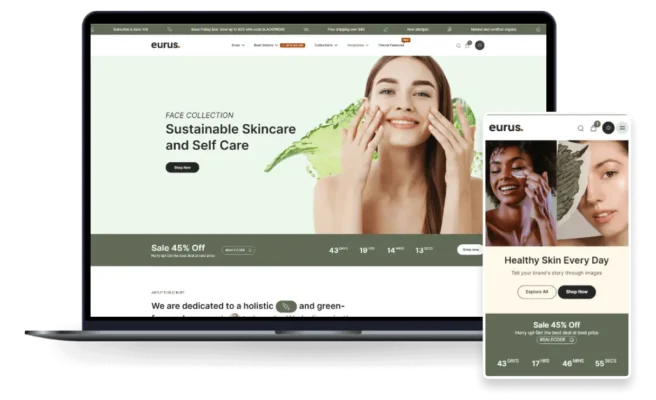Screen dimensions: 656x400
Task: Click Shop now in the green sale banner
Action: point(469,249)
